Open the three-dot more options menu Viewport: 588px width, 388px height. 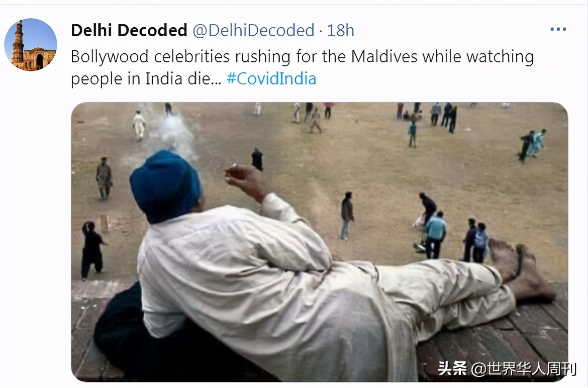(558, 29)
